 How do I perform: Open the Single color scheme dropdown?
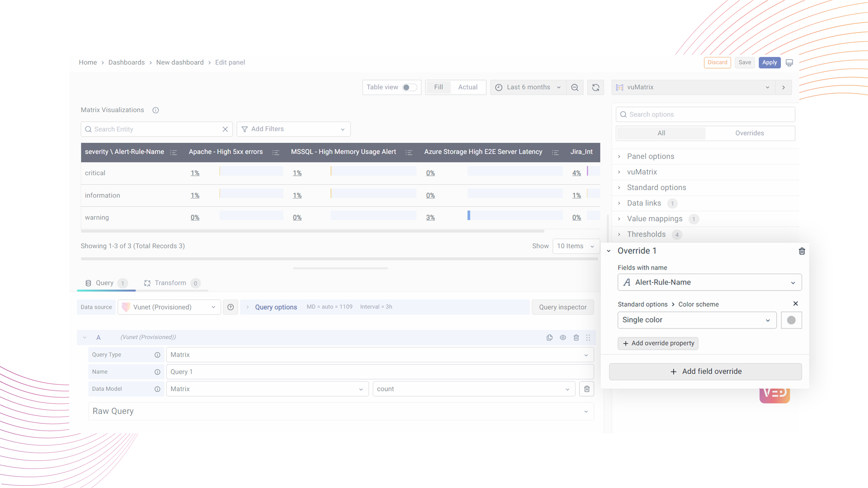[696, 320]
